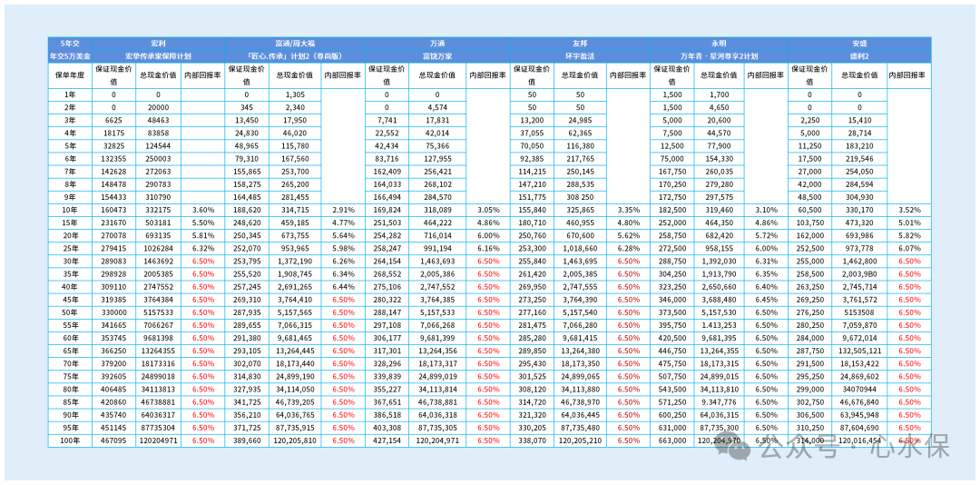
Task: Click the '132,505,121' cell under 安盛
Action: pos(860,351)
